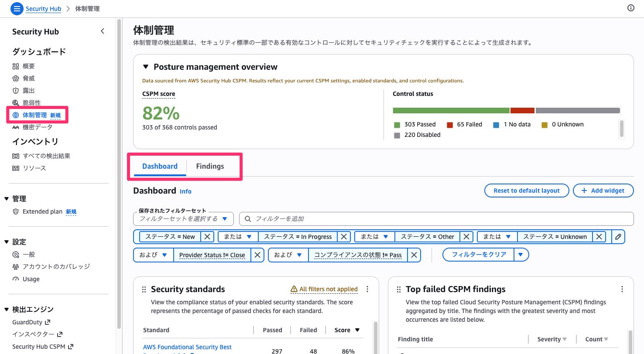Collapse the 管理 section
The image size is (644, 354).
click(x=7, y=199)
